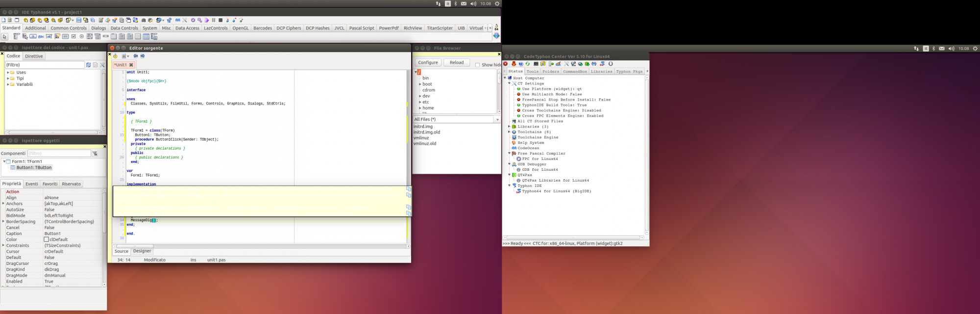
Task: Expand the Anchors property
Action: click(x=3, y=204)
